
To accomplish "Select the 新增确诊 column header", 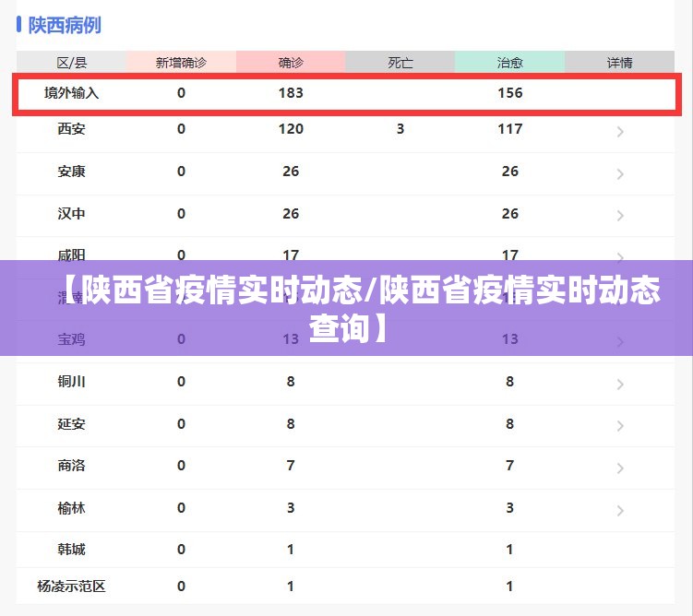I will point(181,63).
